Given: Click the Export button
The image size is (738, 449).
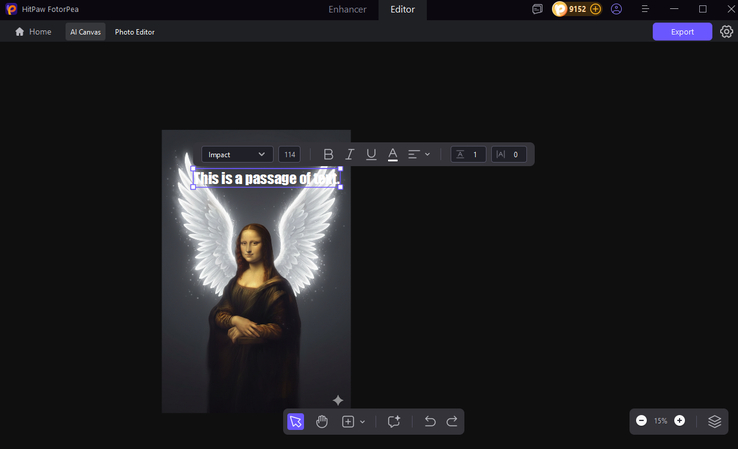Looking at the screenshot, I should pos(682,32).
